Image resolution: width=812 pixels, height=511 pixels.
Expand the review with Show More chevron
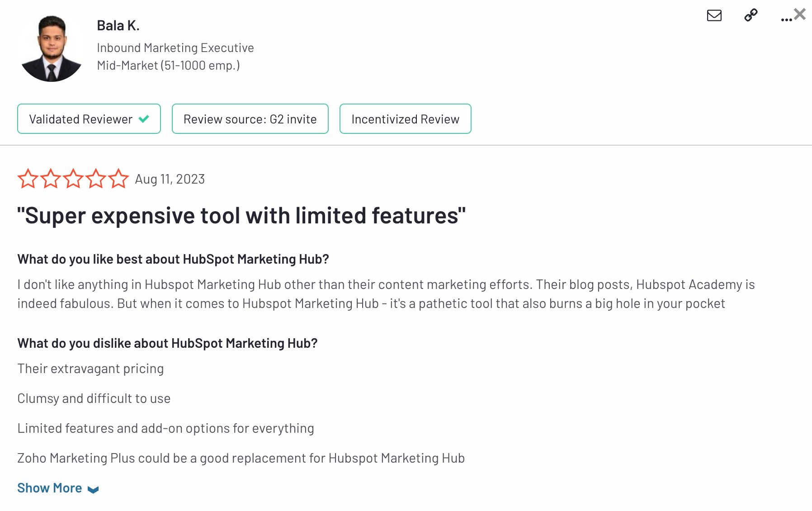[93, 488]
